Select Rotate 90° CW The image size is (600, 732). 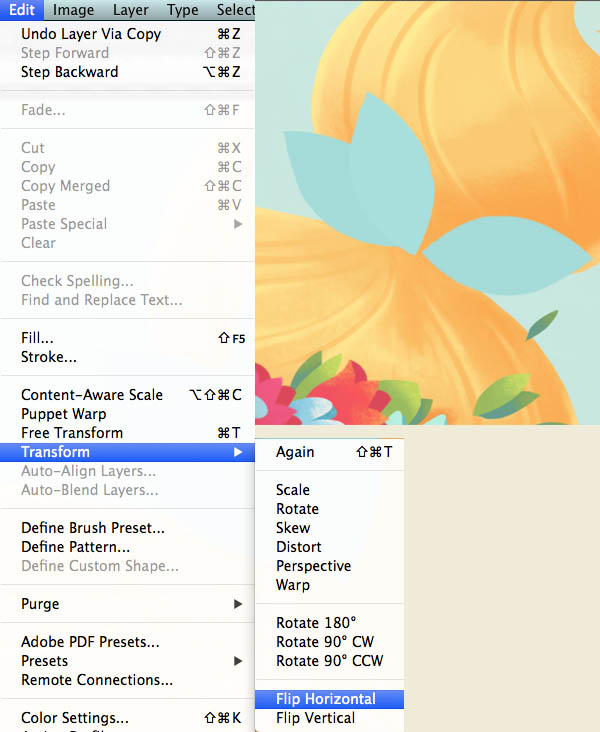click(x=324, y=642)
